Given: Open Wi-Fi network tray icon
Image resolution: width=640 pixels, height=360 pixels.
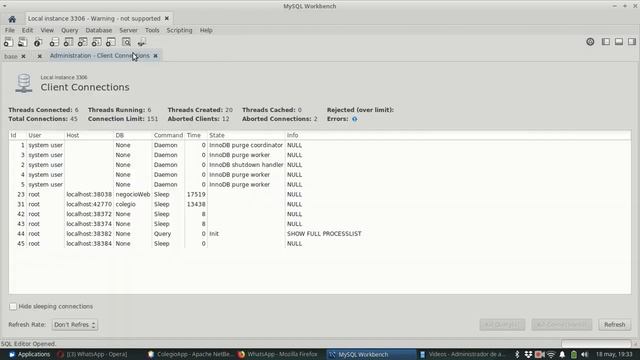Looking at the screenshot, I should [x=551, y=354].
